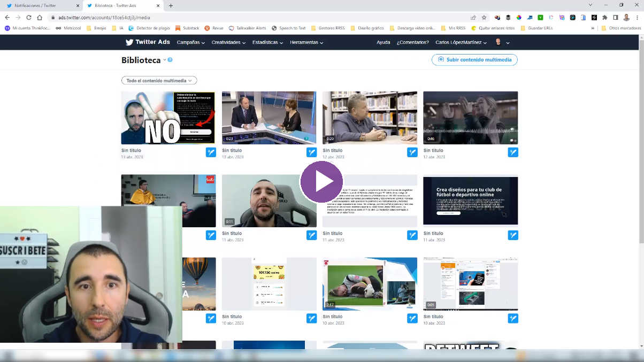
Task: Compose tweet from the coins list image
Action: point(311,318)
